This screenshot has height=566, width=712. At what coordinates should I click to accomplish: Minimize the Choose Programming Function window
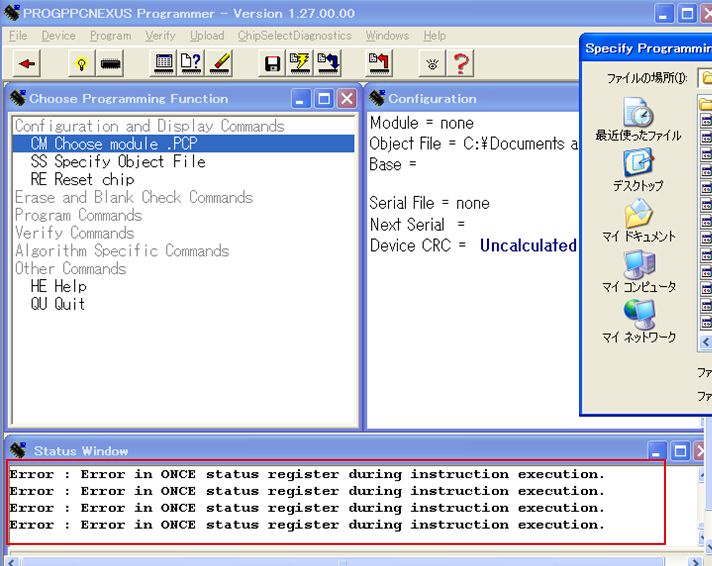point(301,99)
